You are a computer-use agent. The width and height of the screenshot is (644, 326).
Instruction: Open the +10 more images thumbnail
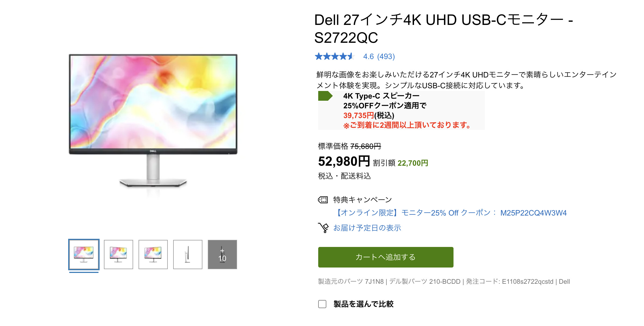[x=222, y=255]
